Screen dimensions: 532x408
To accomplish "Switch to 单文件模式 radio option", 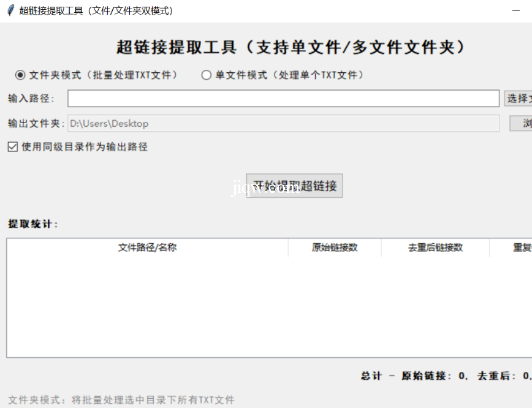I will [207, 75].
